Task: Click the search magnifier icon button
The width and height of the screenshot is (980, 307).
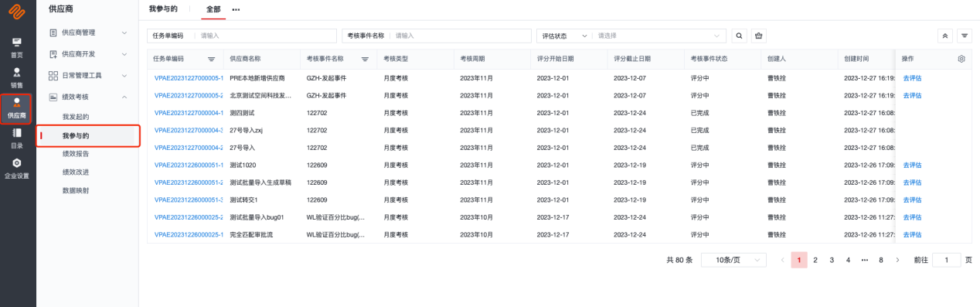Action: click(x=740, y=36)
